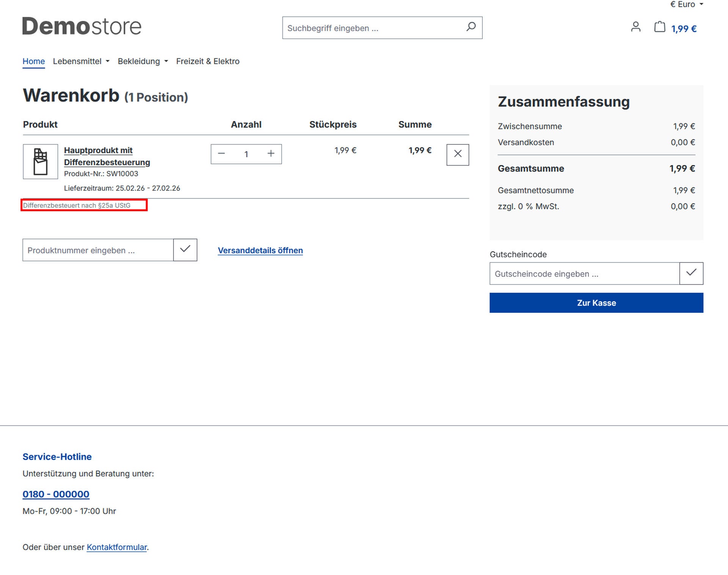Click the shopping cart bag icon
This screenshot has height=575, width=728.
point(659,27)
